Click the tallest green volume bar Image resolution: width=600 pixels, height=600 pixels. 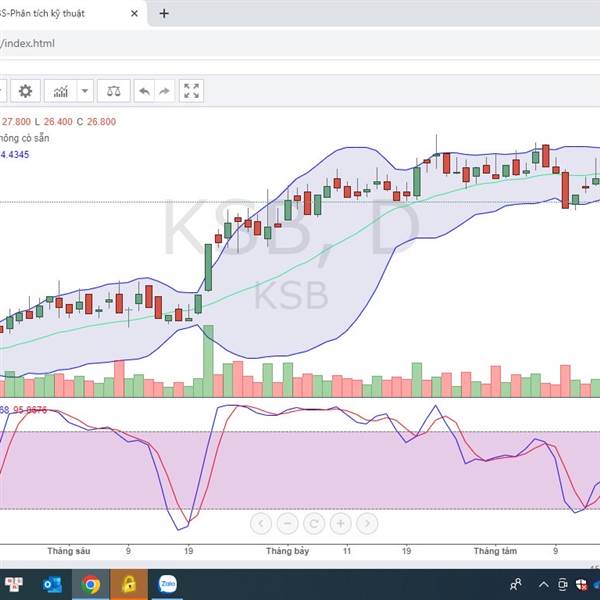coord(208,361)
